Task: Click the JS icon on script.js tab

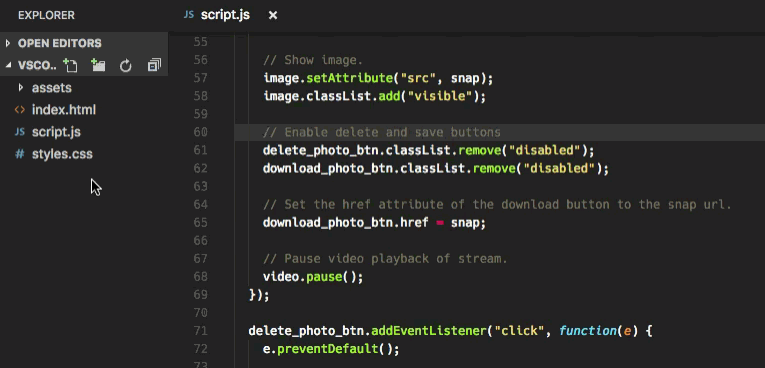Action: tap(189, 15)
